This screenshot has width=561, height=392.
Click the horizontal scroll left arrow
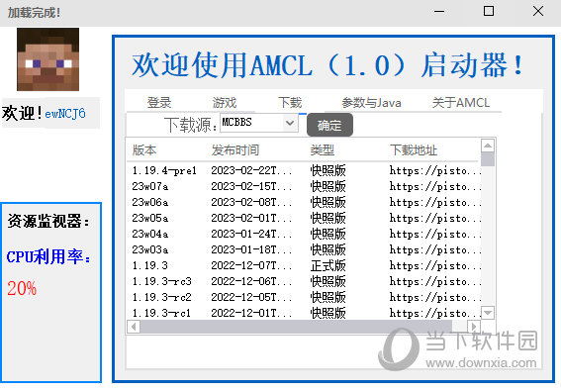pos(134,327)
